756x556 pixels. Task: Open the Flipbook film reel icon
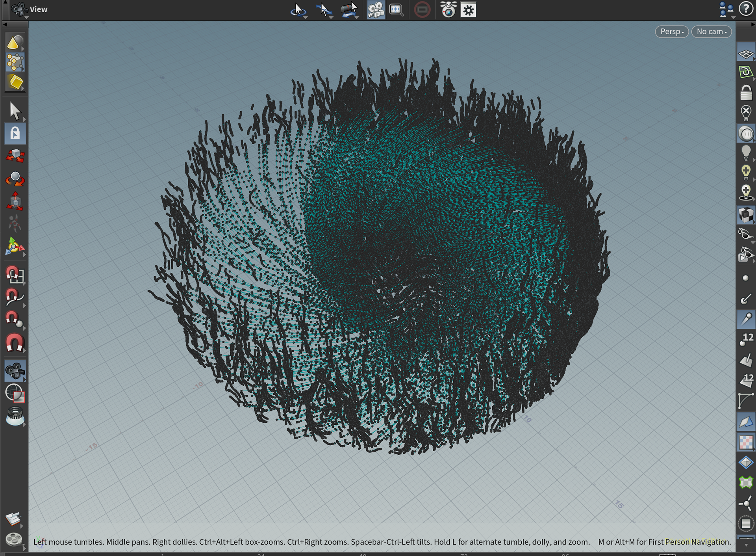point(14,539)
